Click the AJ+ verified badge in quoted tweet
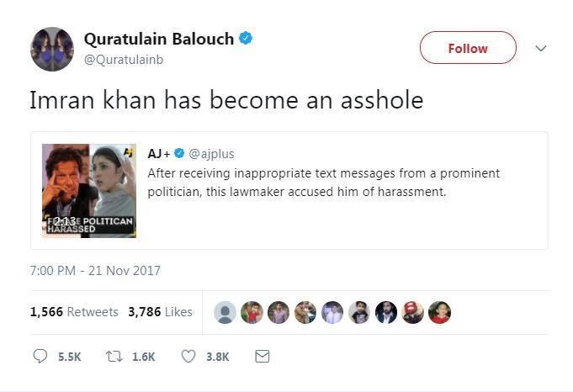The image size is (573, 392). [179, 154]
